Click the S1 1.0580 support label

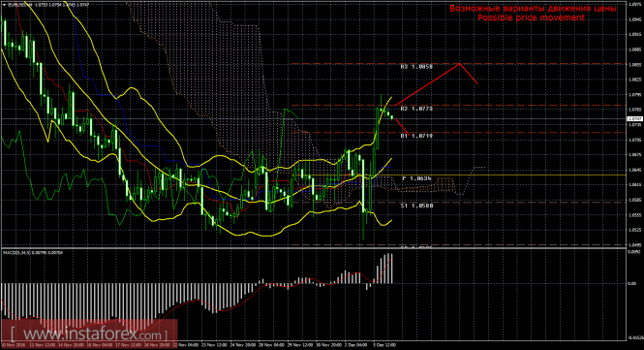pyautogui.click(x=416, y=206)
